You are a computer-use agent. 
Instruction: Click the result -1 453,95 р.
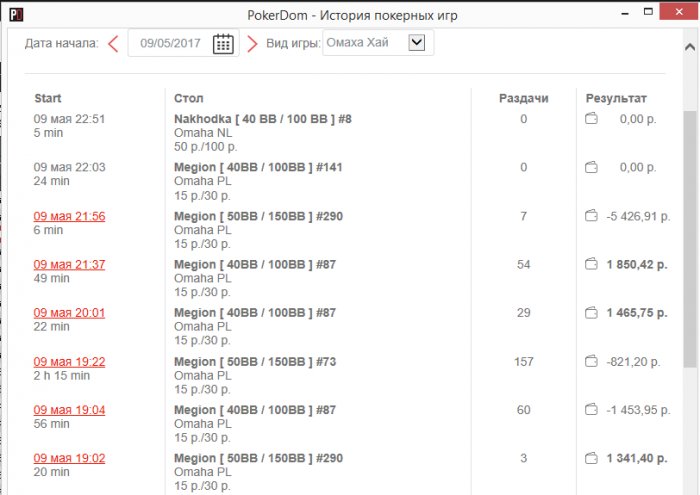click(x=638, y=410)
